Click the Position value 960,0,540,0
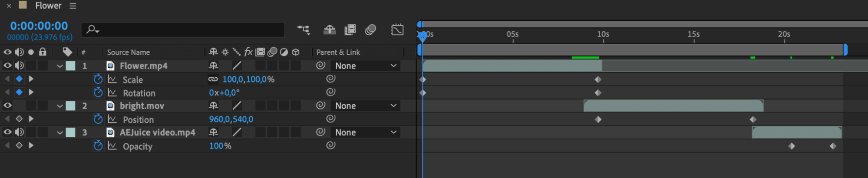The width and height of the screenshot is (868, 178). click(231, 119)
